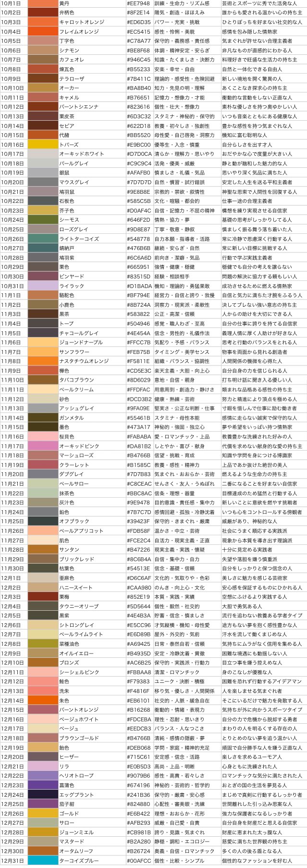Click the date cell 10月31日
The image size is (307, 868).
coord(12,286)
